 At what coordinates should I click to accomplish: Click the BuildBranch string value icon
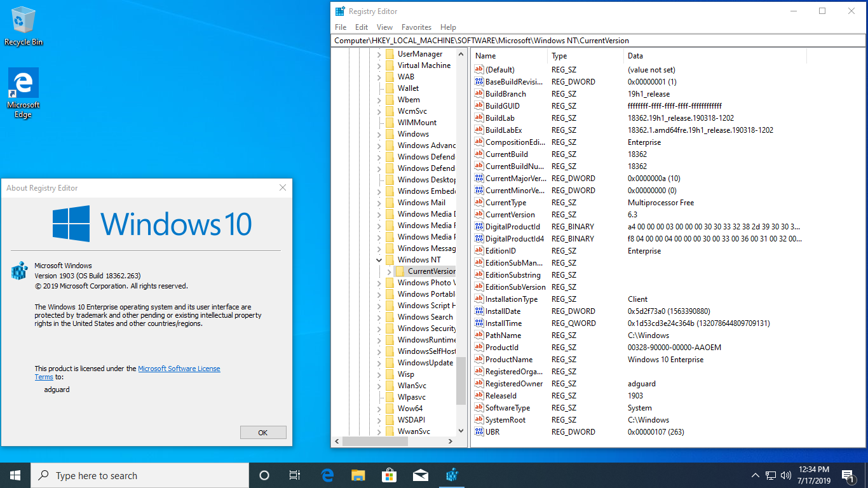pos(479,94)
